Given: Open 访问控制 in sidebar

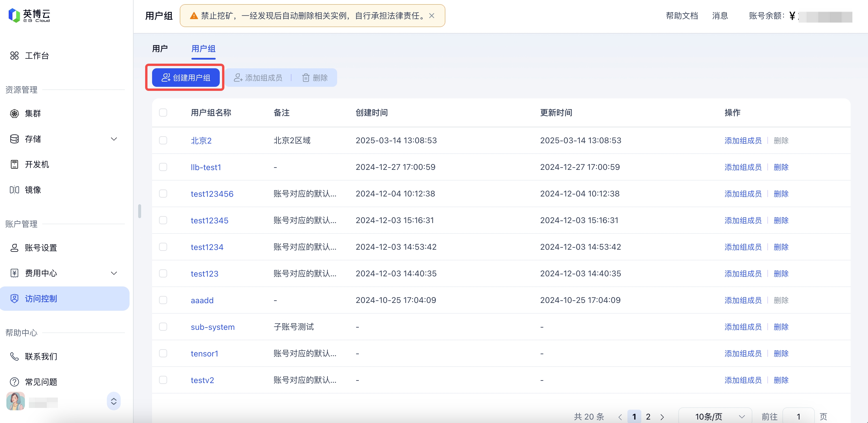Looking at the screenshot, I should [x=65, y=299].
